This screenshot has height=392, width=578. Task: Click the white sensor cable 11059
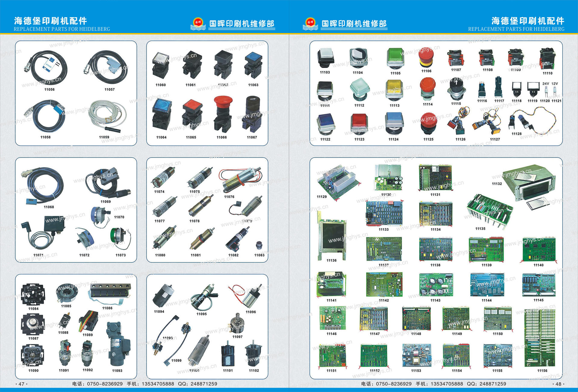coord(107,117)
